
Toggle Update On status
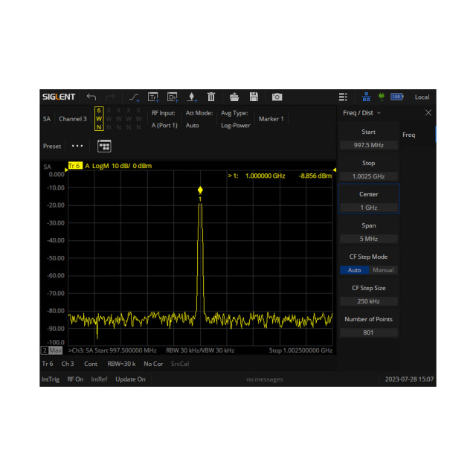(130, 379)
